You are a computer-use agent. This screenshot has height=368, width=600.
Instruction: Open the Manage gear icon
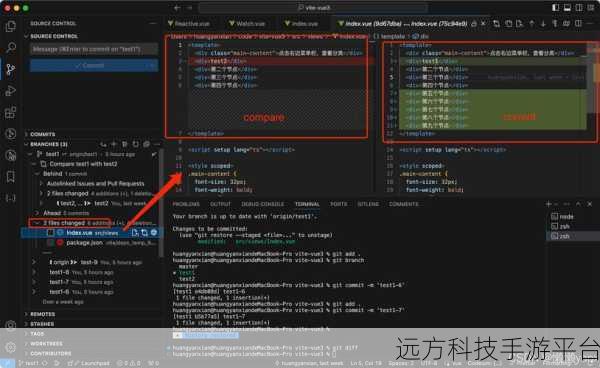coord(11,347)
